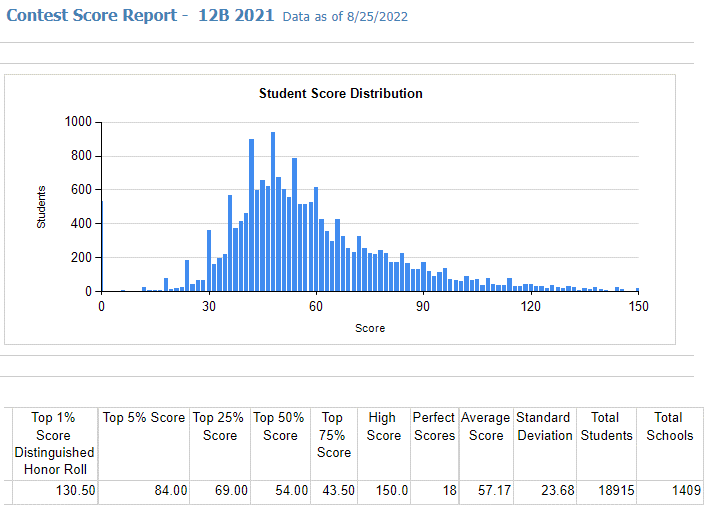Click the Total Schools column header

pyautogui.click(x=668, y=426)
